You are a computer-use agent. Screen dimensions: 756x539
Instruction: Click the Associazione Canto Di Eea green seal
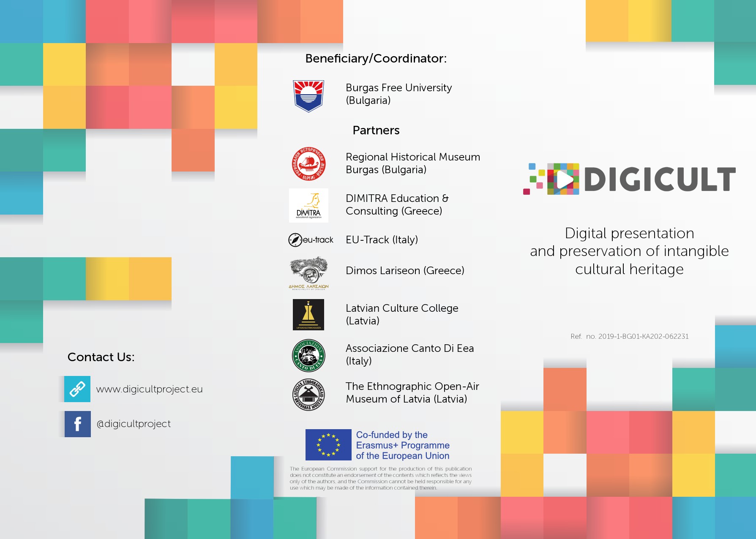point(308,355)
